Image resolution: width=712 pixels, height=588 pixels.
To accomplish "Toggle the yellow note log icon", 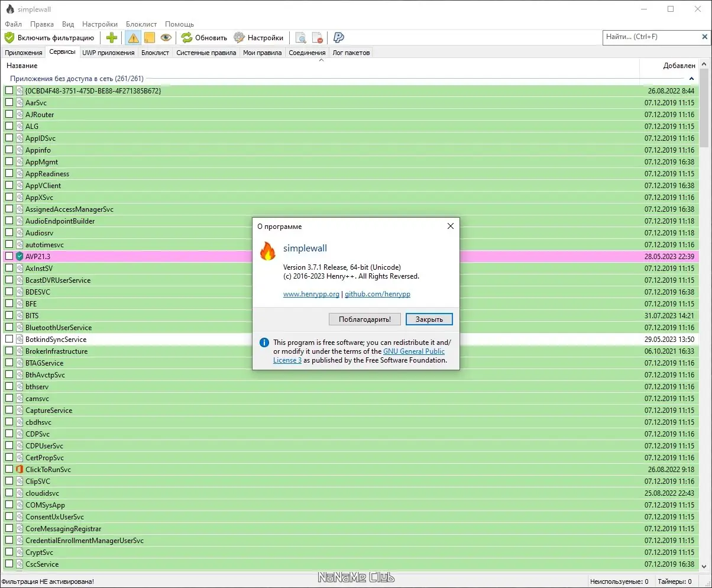I will [x=150, y=37].
